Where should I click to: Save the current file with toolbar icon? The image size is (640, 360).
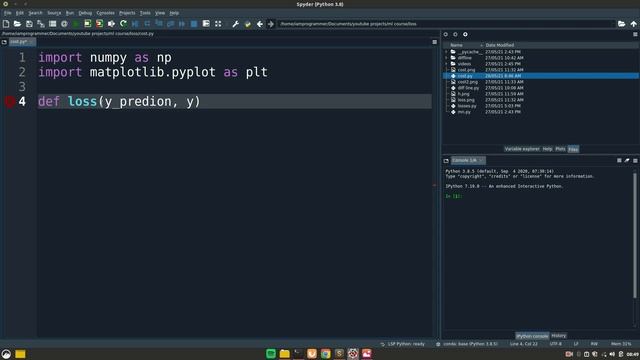point(29,24)
